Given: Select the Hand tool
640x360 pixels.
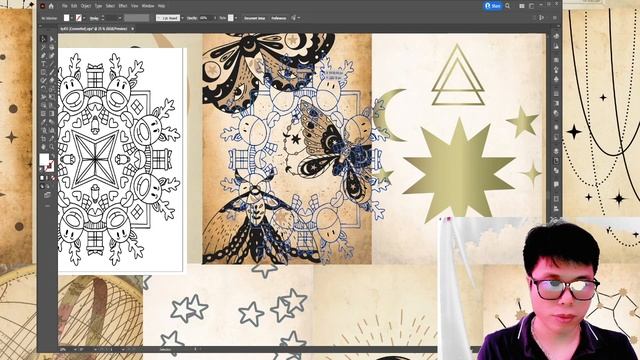Looking at the screenshot, I should 44,147.
